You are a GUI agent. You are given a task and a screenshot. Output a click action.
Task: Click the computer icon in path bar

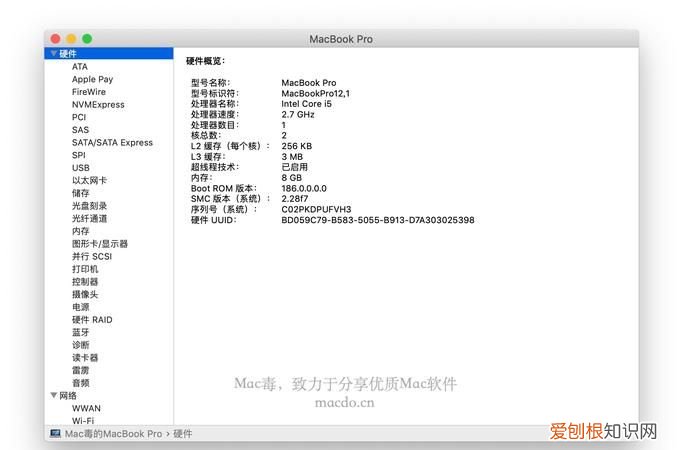coord(55,434)
